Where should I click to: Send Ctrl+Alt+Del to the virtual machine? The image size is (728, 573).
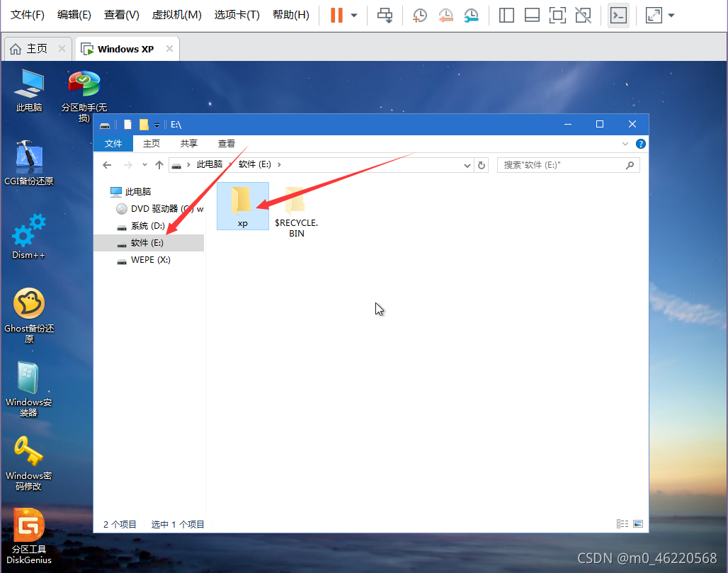[385, 15]
